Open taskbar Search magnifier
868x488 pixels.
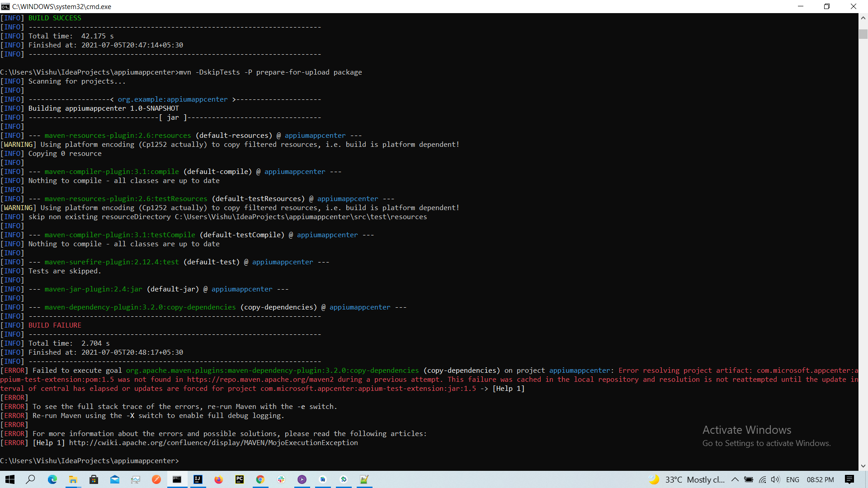(x=31, y=479)
